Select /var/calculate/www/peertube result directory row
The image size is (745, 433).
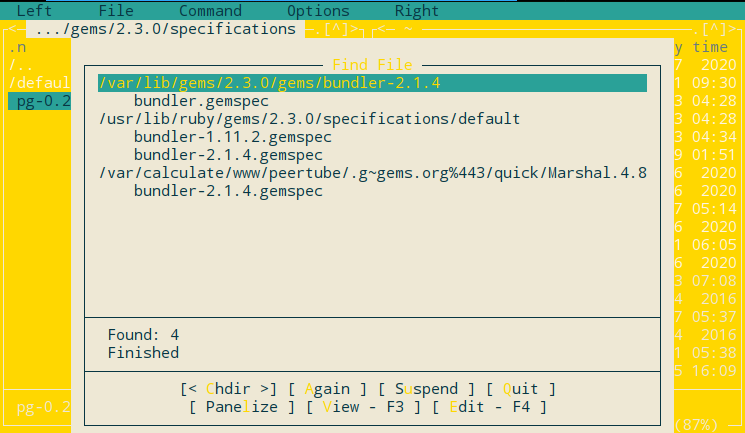click(x=372, y=173)
